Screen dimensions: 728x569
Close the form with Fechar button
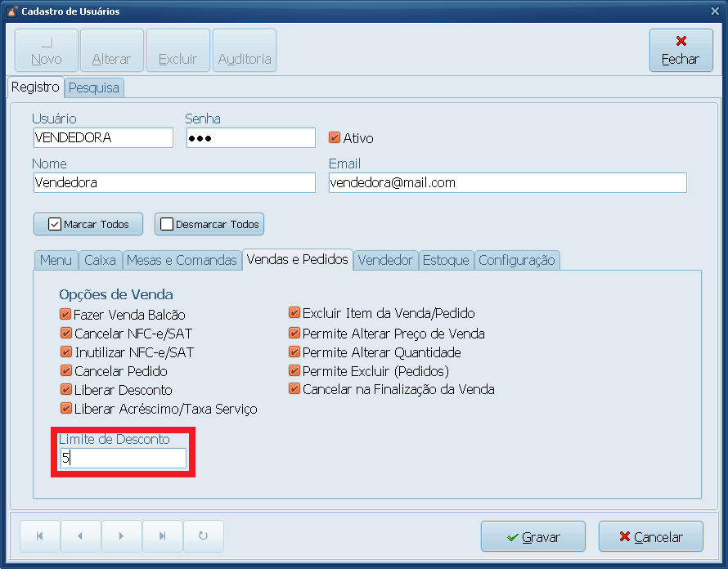tap(680, 51)
